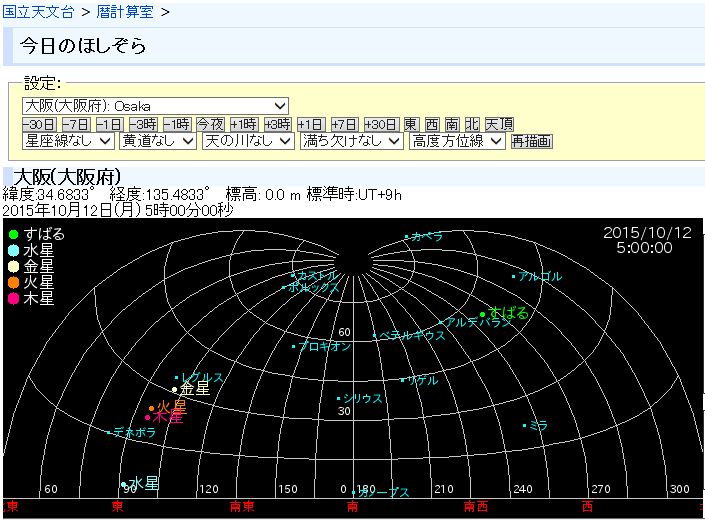705x523 pixels.
Task: Face east with the 東 button
Action: coord(411,124)
